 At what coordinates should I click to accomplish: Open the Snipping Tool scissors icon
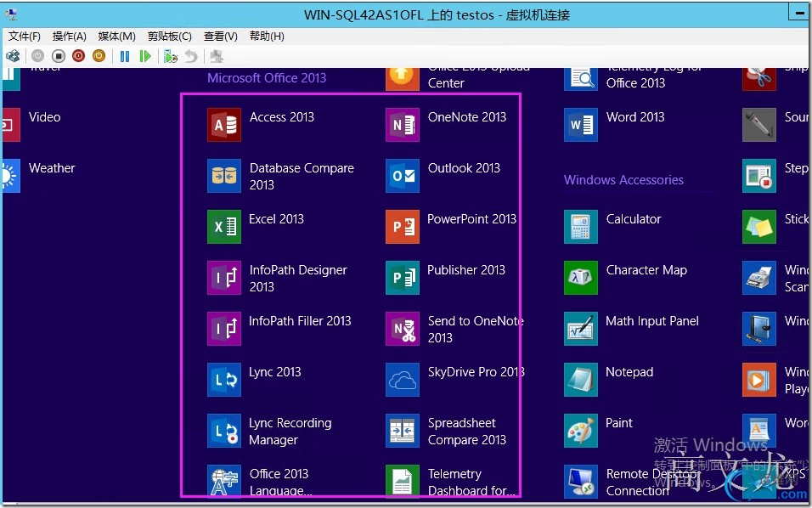tap(759, 79)
